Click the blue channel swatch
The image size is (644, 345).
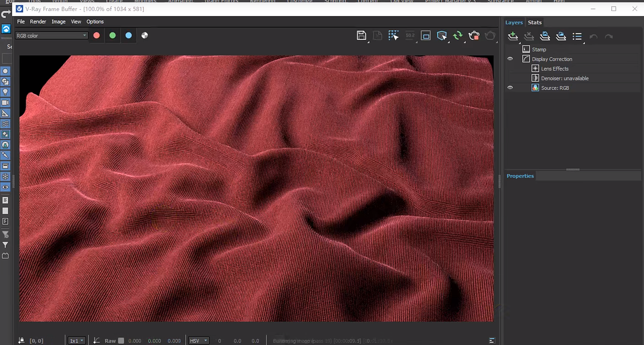[x=128, y=35]
